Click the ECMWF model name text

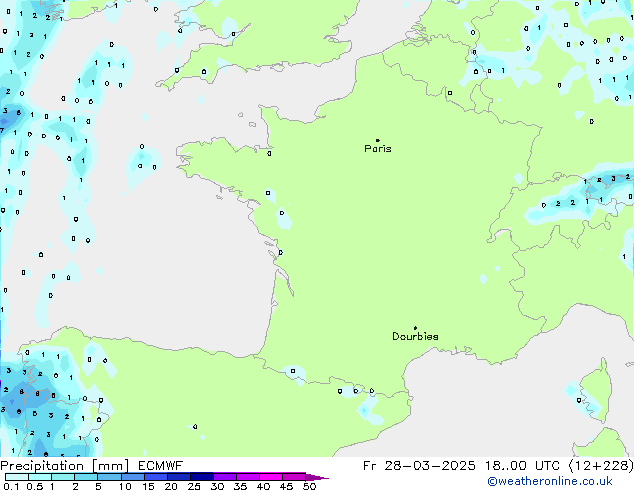(161, 466)
